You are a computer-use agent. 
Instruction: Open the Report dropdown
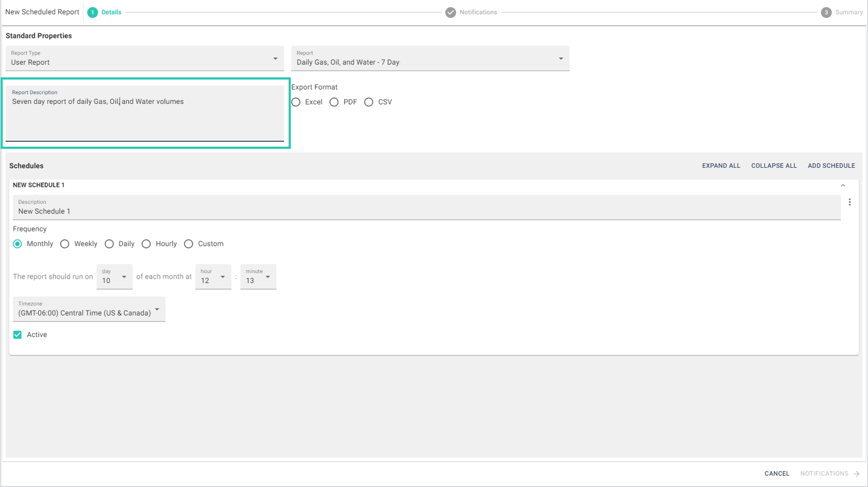pyautogui.click(x=430, y=58)
